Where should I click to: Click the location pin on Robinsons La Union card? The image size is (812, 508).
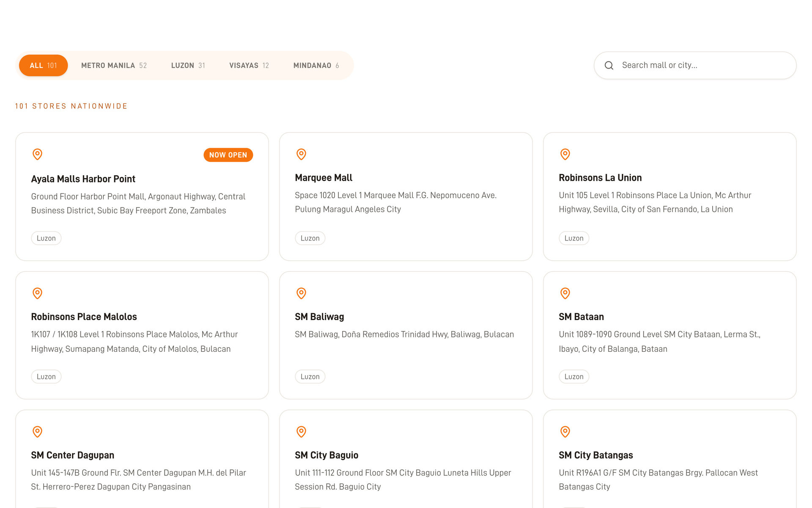(x=565, y=154)
